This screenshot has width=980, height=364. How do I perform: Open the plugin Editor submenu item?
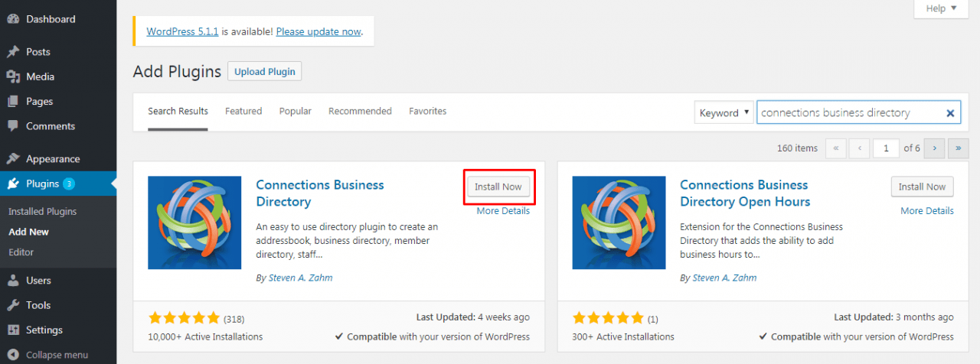point(21,252)
